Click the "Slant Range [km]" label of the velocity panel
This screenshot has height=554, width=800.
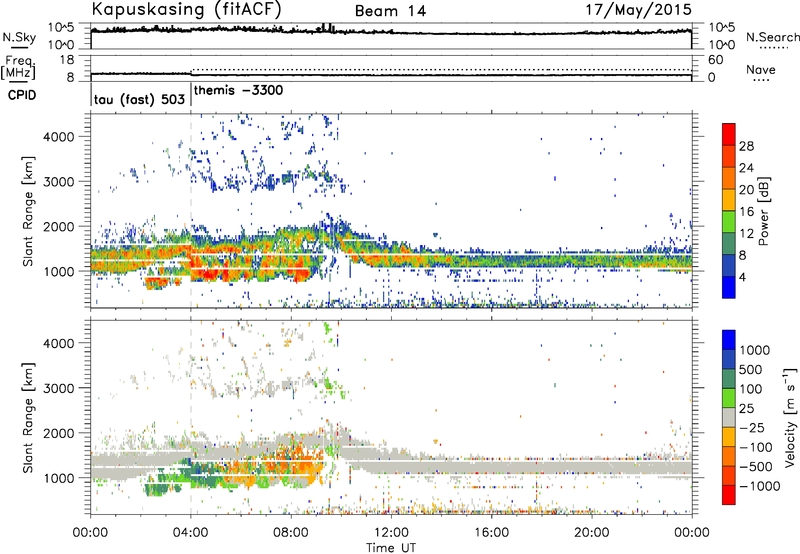28,418
